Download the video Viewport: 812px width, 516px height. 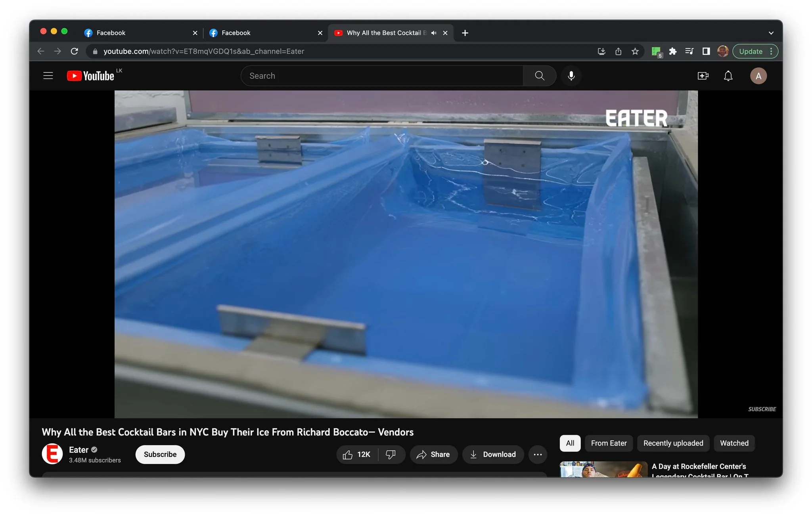(493, 454)
